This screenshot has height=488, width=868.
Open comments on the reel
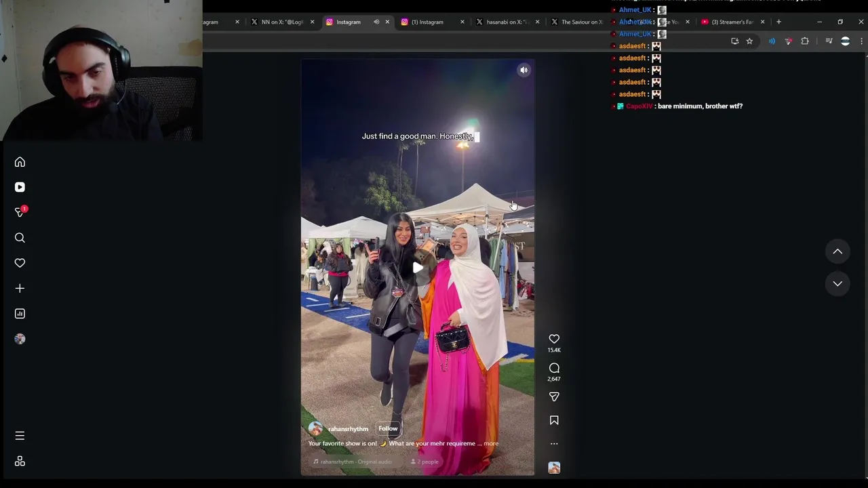554,368
